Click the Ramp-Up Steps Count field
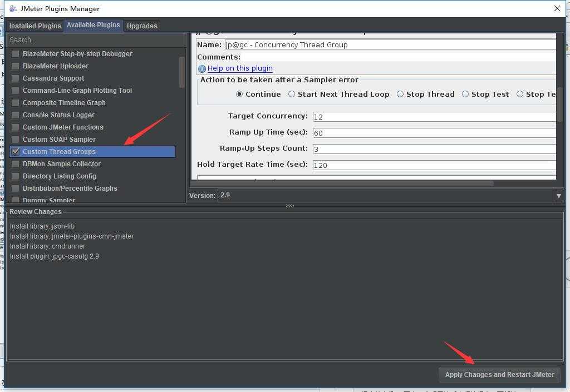570x392 pixels. pos(434,149)
